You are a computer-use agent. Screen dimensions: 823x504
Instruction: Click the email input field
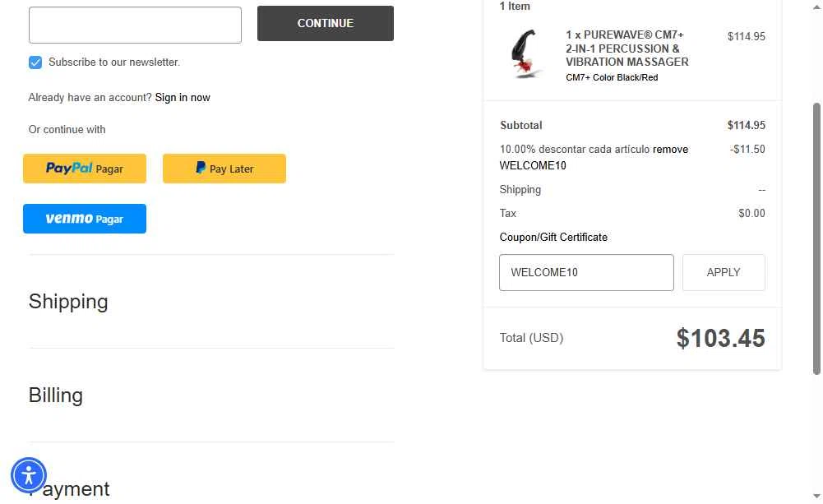[x=135, y=25]
